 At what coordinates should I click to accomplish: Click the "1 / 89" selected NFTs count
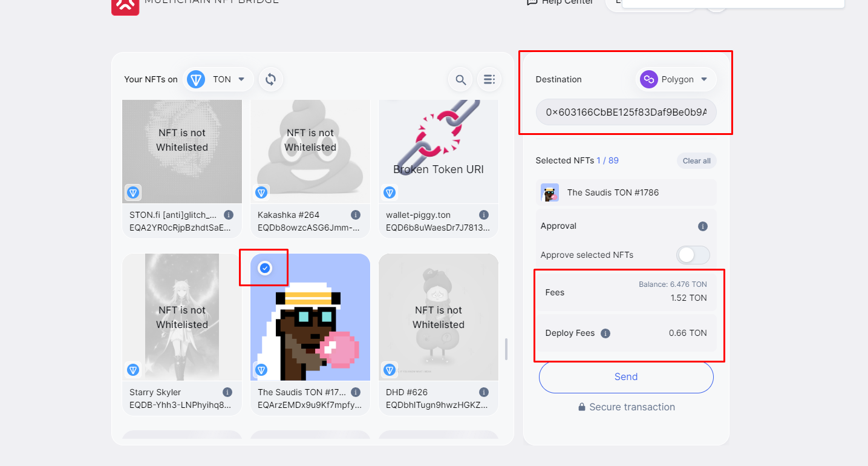coord(607,161)
